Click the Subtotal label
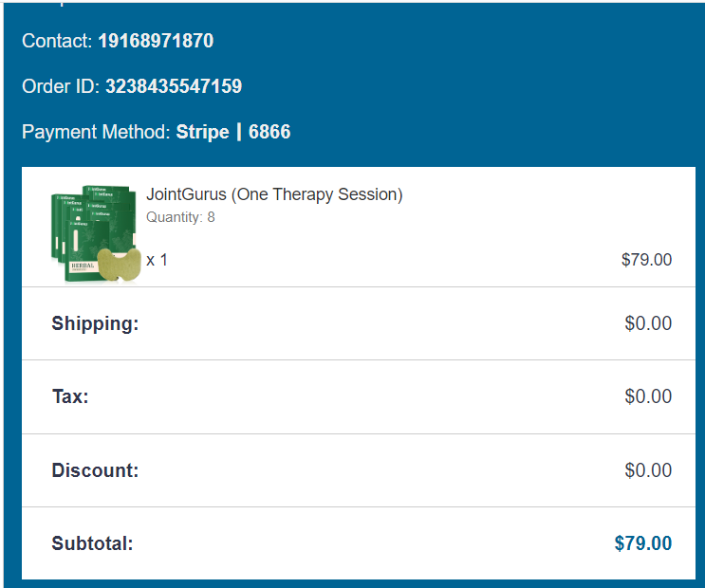 [x=92, y=544]
